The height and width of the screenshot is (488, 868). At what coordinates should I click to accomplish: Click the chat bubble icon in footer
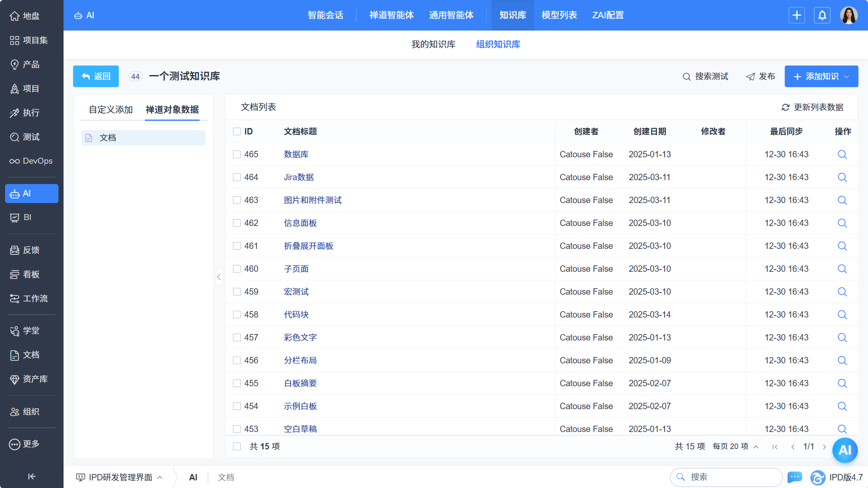click(795, 477)
